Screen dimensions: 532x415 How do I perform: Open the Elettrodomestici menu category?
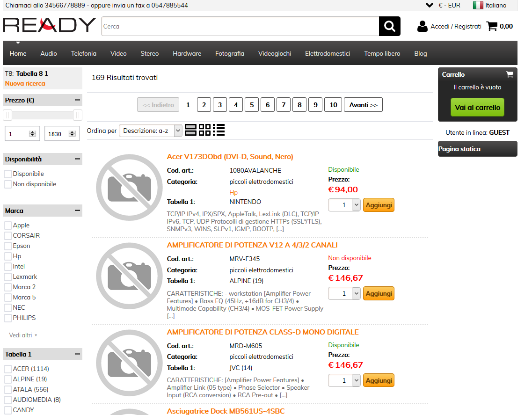[x=328, y=53]
